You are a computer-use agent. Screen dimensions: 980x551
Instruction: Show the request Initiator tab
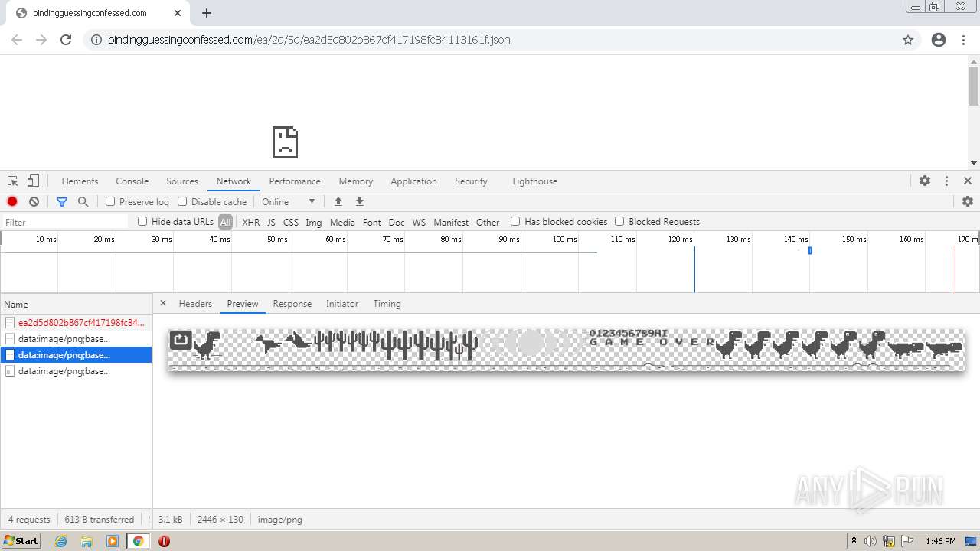(342, 304)
